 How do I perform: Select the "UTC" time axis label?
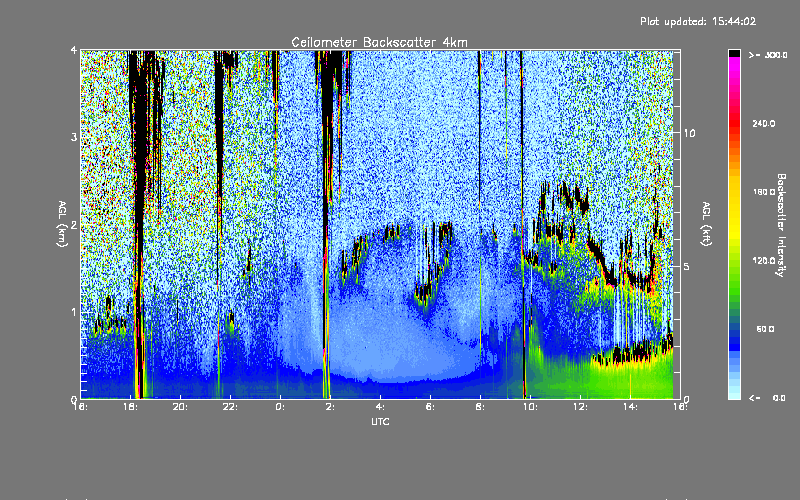coord(380,422)
